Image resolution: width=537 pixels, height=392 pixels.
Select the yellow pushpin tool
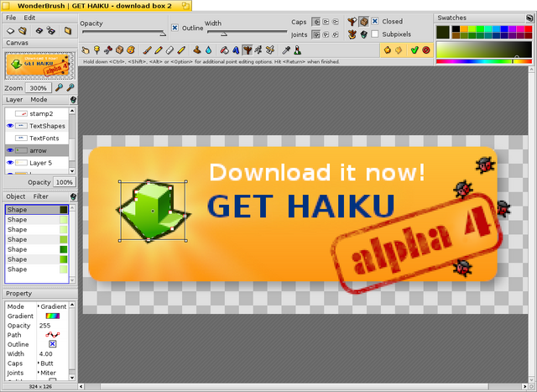tap(97, 50)
